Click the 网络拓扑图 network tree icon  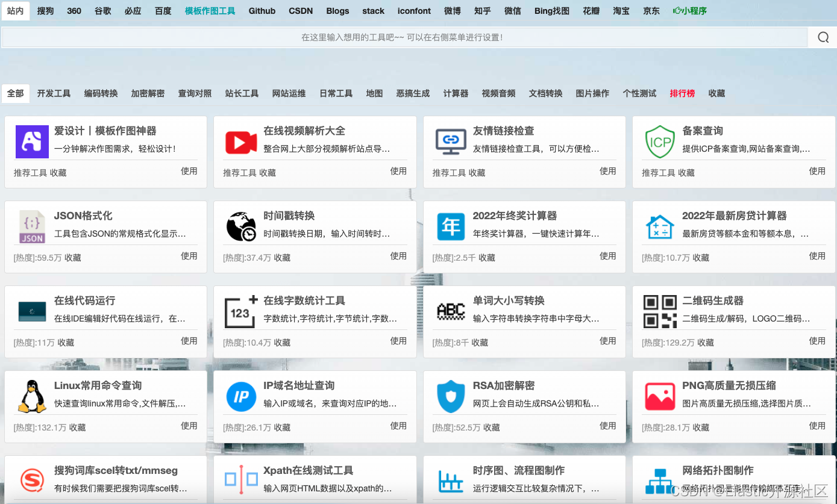660,481
